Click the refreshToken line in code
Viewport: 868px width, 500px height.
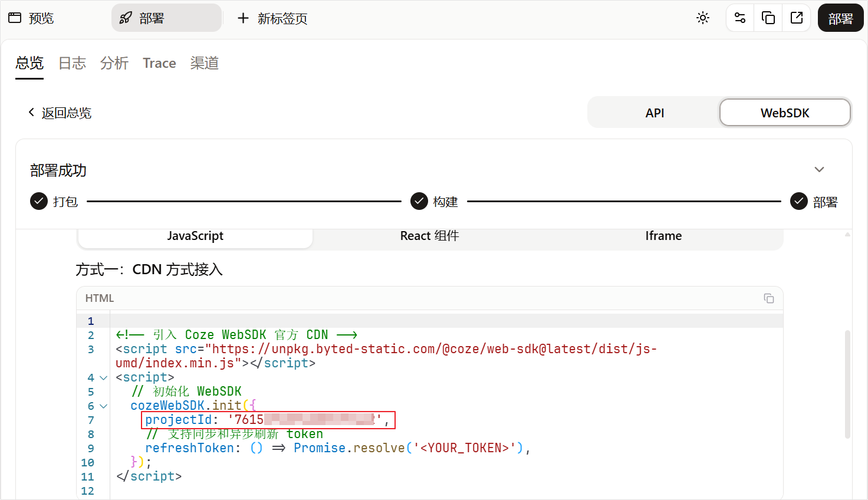pos(337,448)
